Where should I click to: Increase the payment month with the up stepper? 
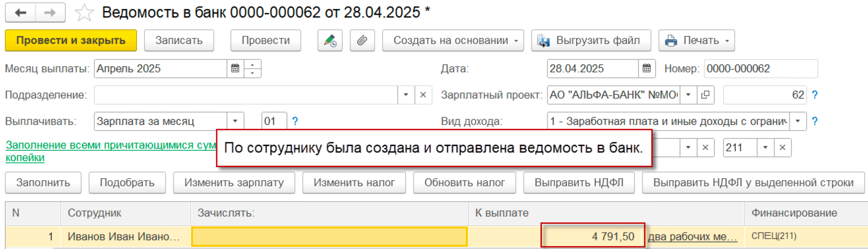point(252,64)
